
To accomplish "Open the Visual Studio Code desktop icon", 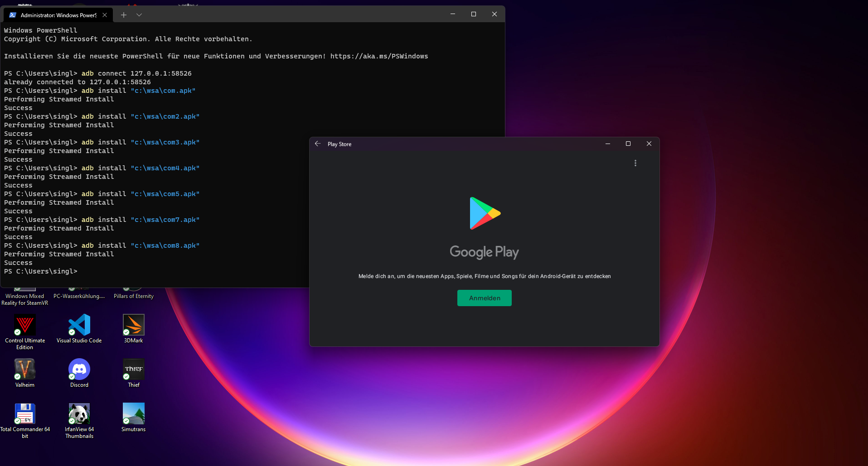I will [x=79, y=329].
